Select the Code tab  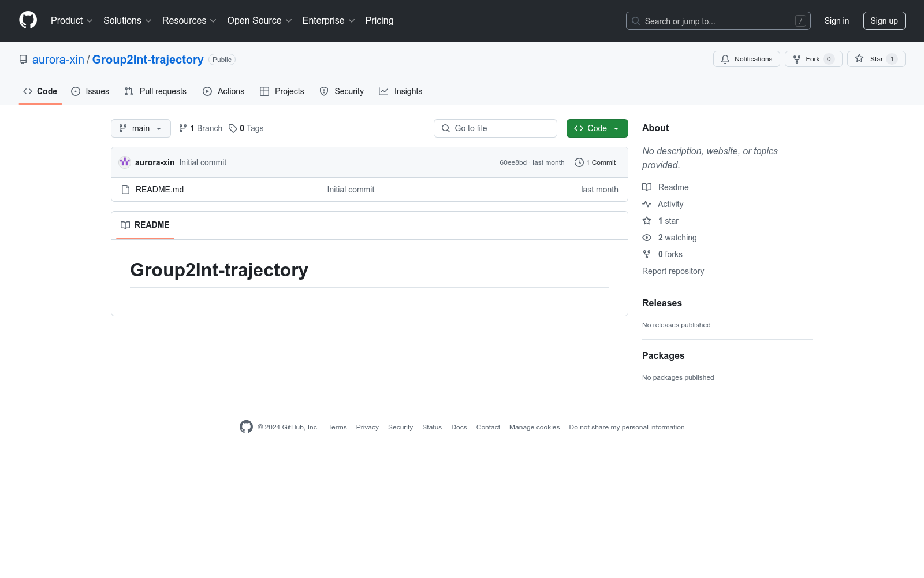[40, 91]
